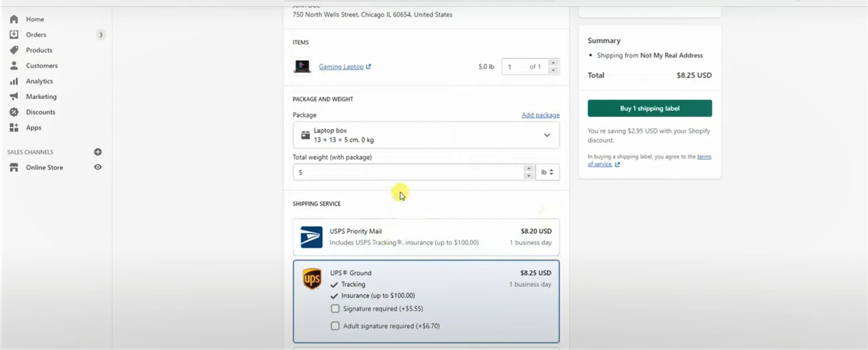Check Signature required option
The height and width of the screenshot is (350, 868).
pyautogui.click(x=335, y=309)
